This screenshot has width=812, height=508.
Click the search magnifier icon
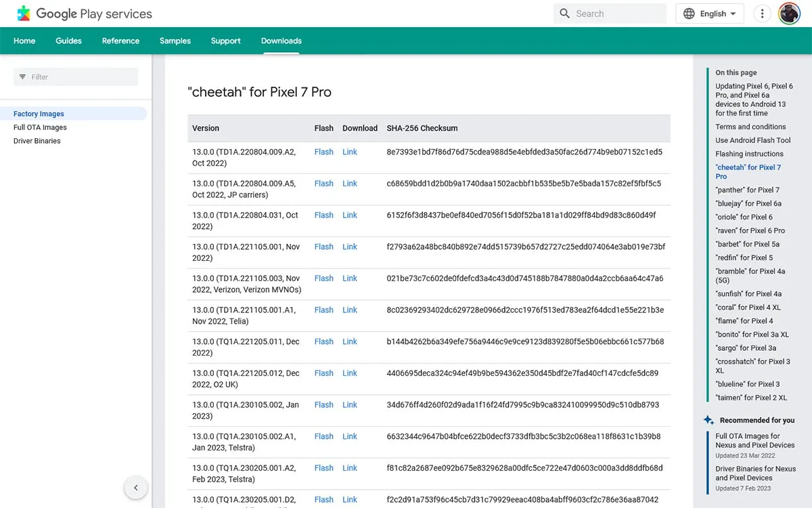pyautogui.click(x=564, y=14)
